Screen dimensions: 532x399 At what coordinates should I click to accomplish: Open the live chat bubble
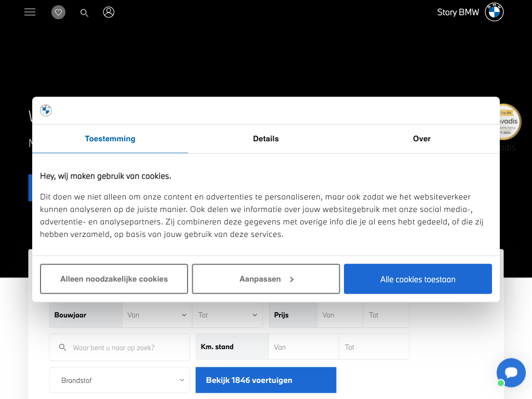pos(511,373)
